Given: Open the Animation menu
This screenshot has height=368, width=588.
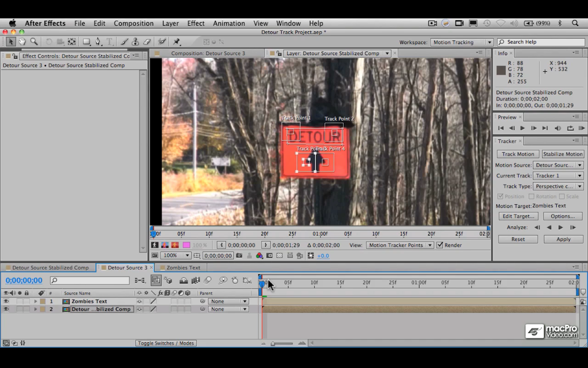Looking at the screenshot, I should click(x=229, y=23).
